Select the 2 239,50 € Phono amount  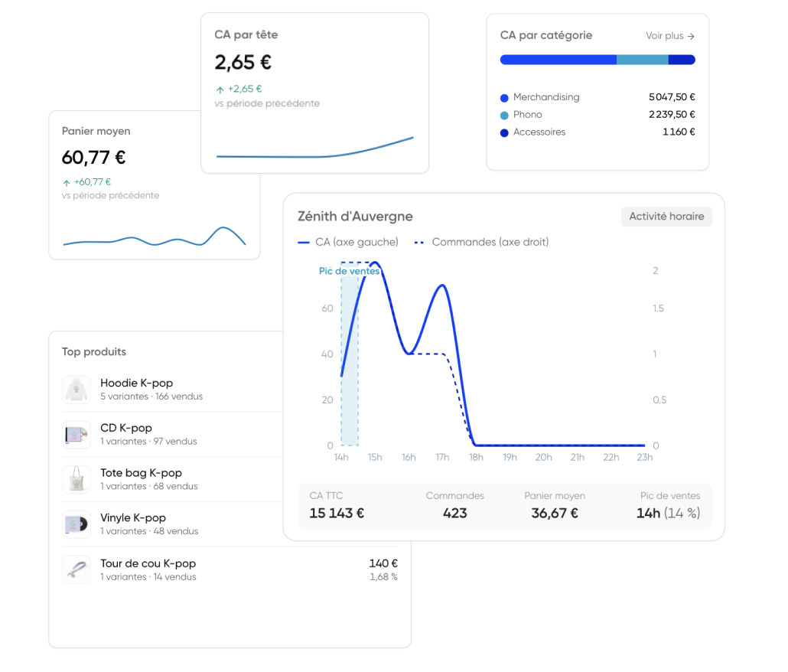(x=672, y=115)
